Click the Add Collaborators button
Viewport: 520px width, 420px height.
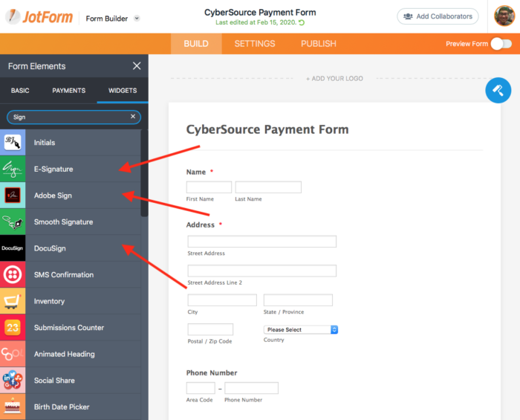[x=438, y=16]
